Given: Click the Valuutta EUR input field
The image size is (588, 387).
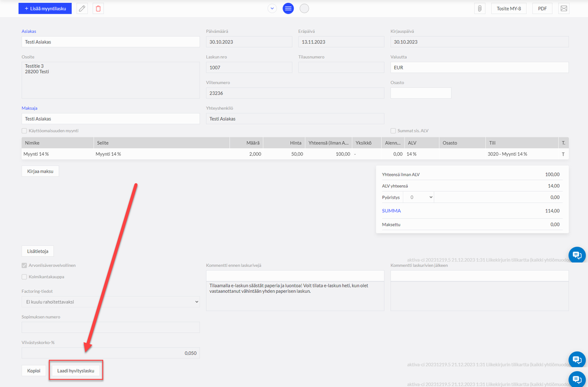Looking at the screenshot, I should 480,68.
